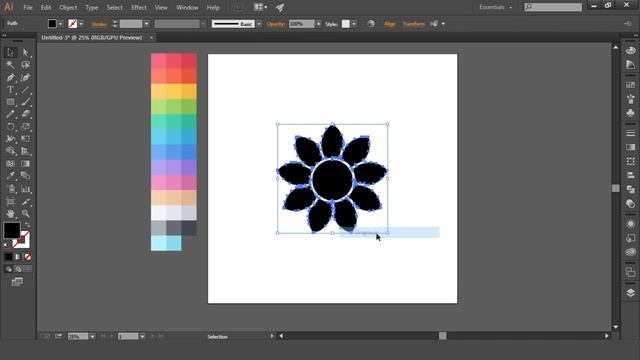Select the Eyedropper tool
The image size is (640, 360).
pos(11,176)
